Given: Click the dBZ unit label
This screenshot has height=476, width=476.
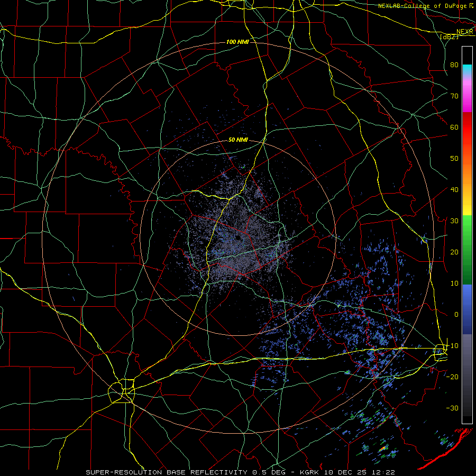Looking at the screenshot, I should [449, 36].
